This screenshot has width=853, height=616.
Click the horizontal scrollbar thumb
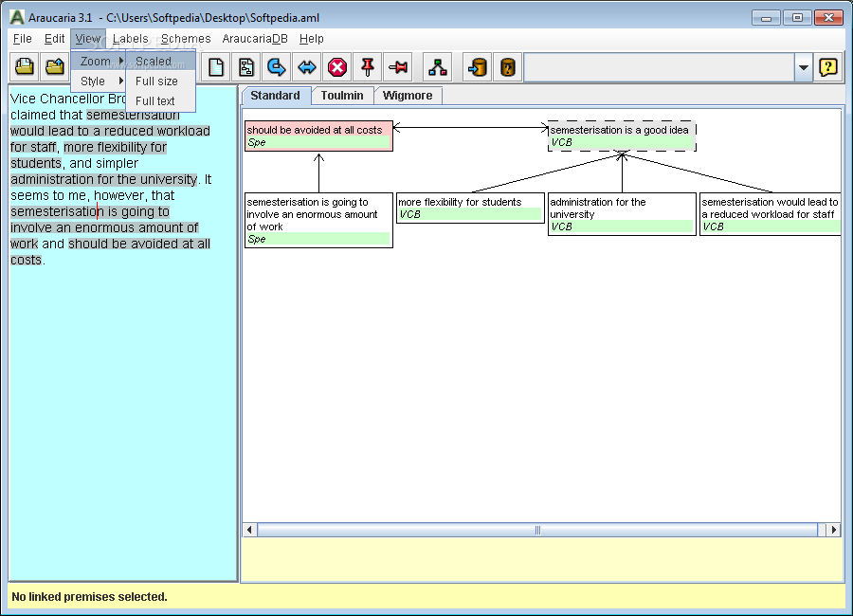pos(537,530)
